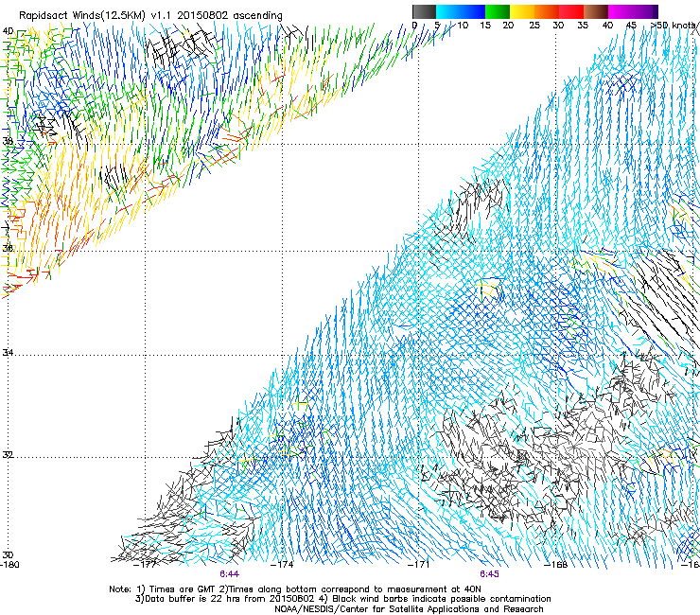Click the orange 25–30 knots legend swatch
The image size is (700, 615).
[x=547, y=11]
